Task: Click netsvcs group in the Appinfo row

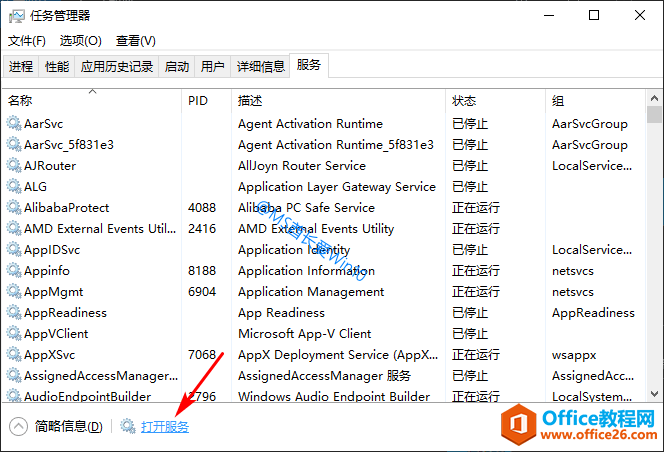Action: pos(573,270)
